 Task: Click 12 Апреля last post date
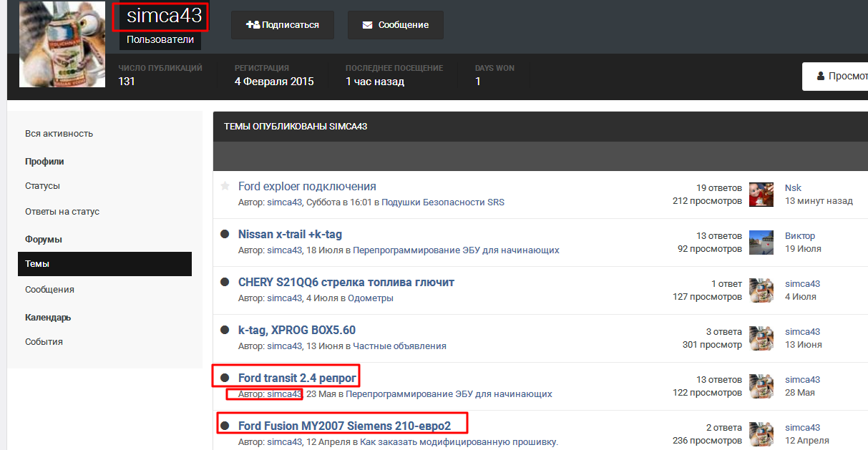coord(807,441)
